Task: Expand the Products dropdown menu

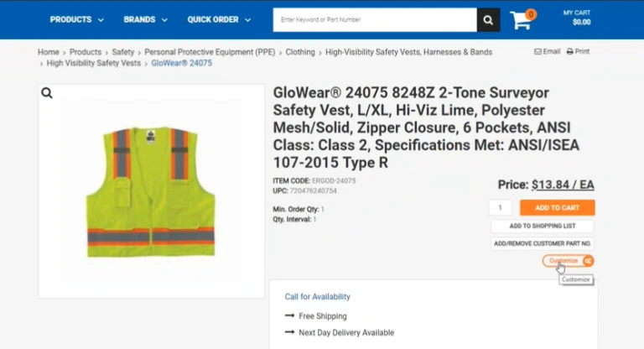Action: click(x=77, y=19)
